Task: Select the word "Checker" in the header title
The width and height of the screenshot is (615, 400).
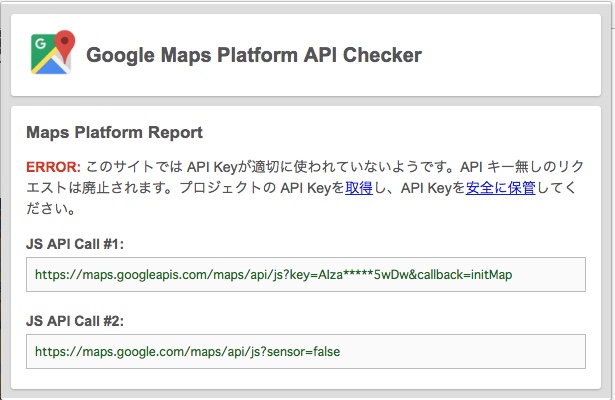Action: [386, 55]
